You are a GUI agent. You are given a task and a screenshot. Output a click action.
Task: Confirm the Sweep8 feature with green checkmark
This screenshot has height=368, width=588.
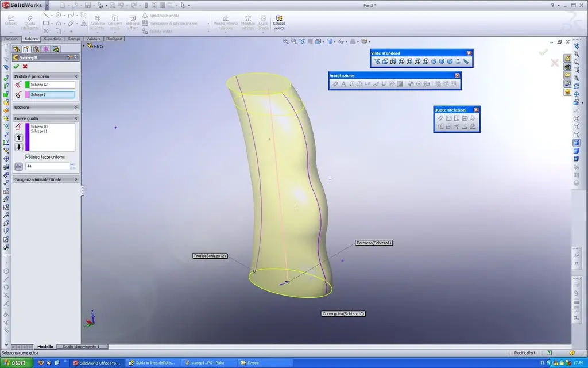coord(16,66)
